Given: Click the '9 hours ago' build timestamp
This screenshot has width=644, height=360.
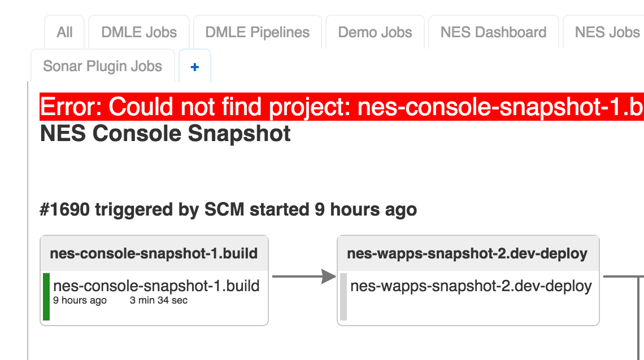Looking at the screenshot, I should 80,301.
